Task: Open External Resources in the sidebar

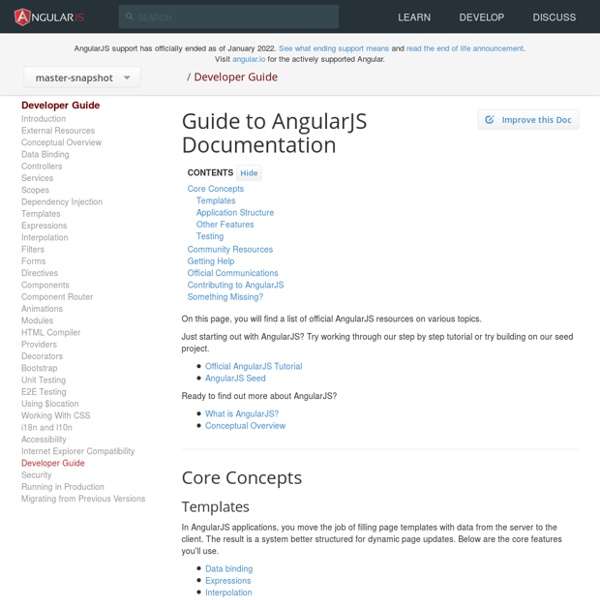Action: coord(58,130)
